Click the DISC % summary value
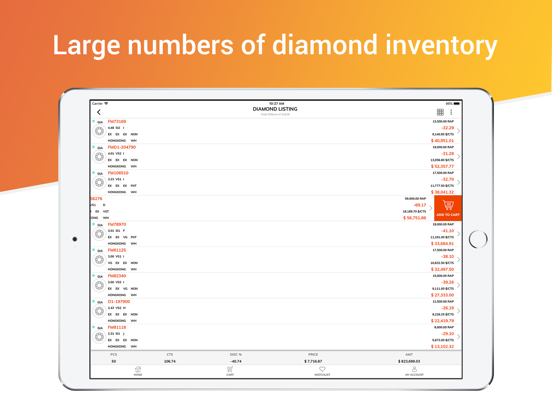Viewport: 552px width, 414px height. [236, 361]
